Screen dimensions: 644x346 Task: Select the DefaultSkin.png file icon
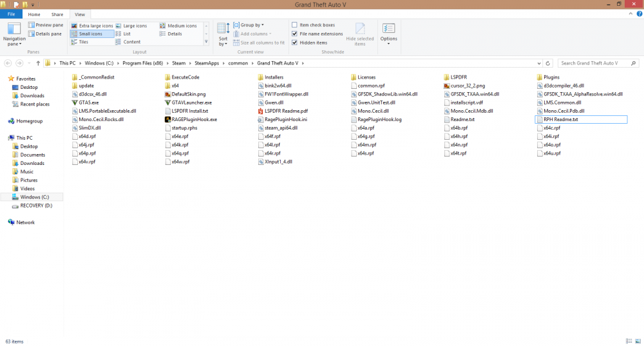(167, 94)
